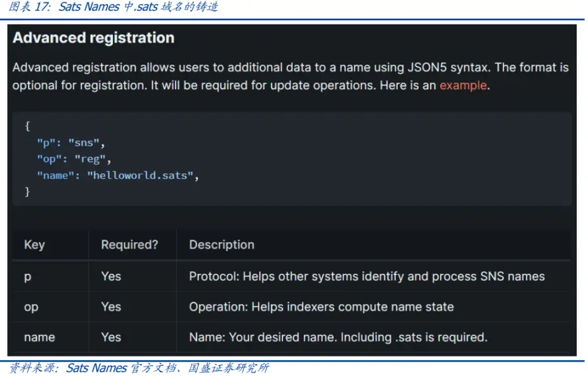Viewport: 588px width, 376px height.
Task: Click the closing curly brace in code block
Action: pyautogui.click(x=28, y=192)
